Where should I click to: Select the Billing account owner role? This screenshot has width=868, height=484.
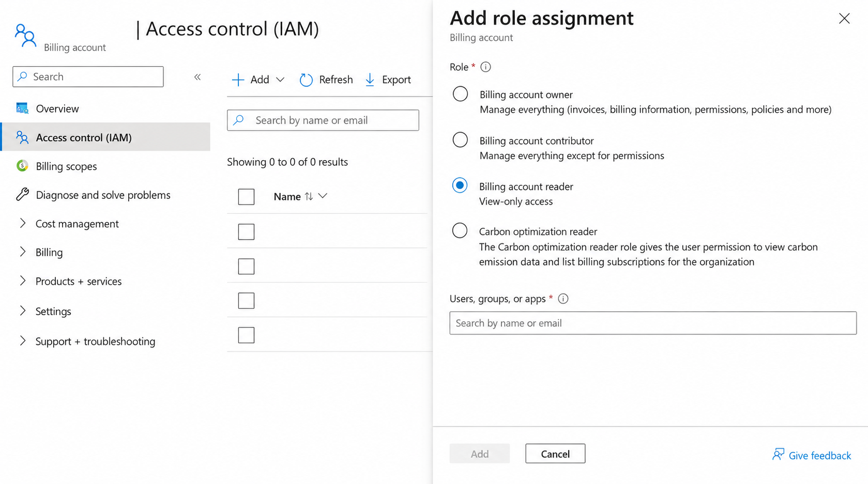click(460, 94)
